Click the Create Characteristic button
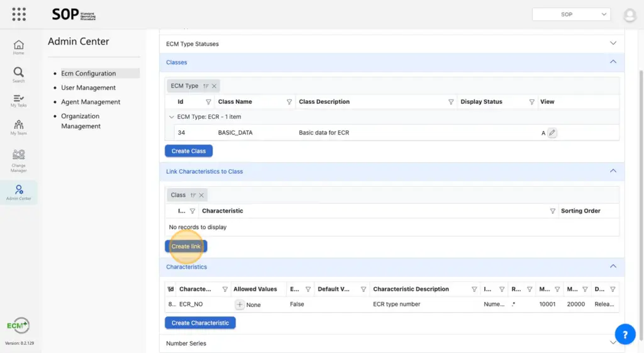644x353 pixels. click(x=200, y=323)
